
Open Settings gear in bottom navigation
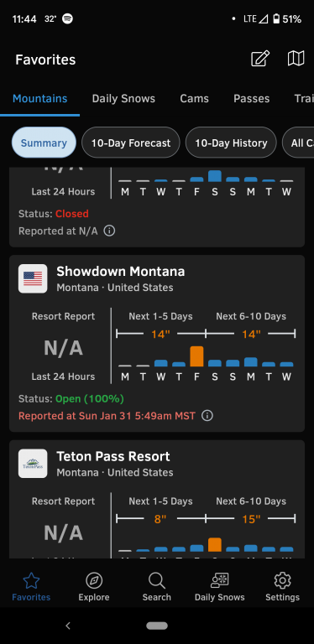(282, 587)
